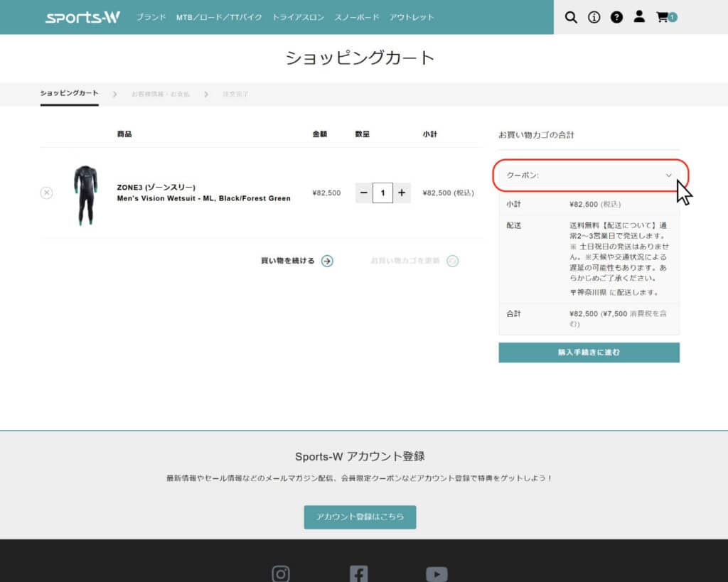The image size is (728, 582).
Task: Click the お買い物カゴの合計 heading
Action: click(x=536, y=135)
